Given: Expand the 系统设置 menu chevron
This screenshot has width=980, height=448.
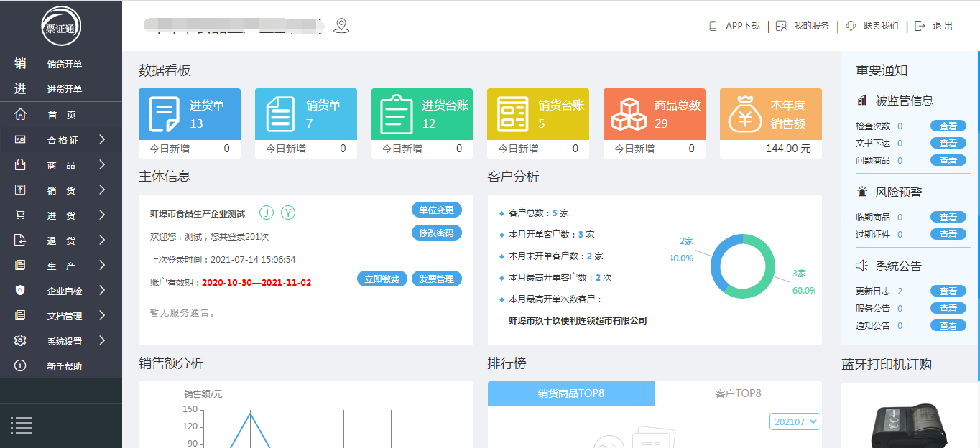Looking at the screenshot, I should (x=102, y=341).
